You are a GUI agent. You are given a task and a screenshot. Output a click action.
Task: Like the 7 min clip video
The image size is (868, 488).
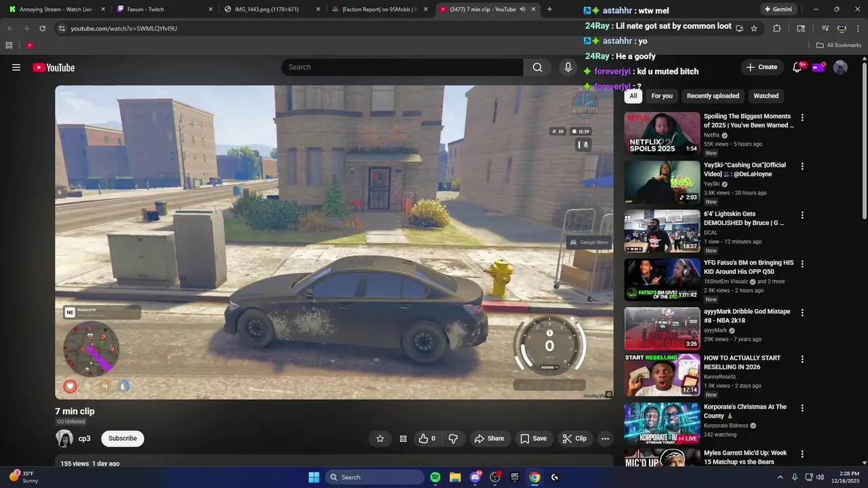(x=427, y=439)
